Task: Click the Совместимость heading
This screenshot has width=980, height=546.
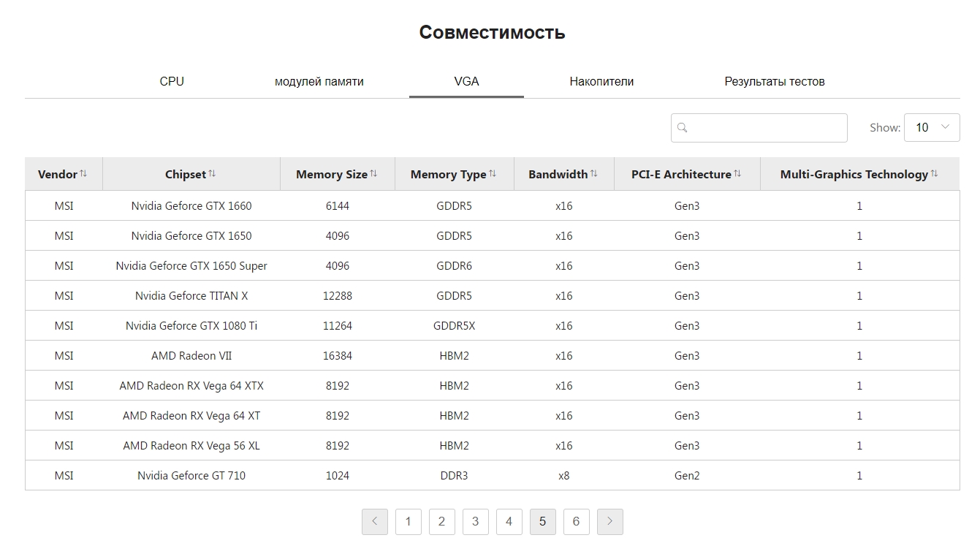Action: [x=492, y=32]
